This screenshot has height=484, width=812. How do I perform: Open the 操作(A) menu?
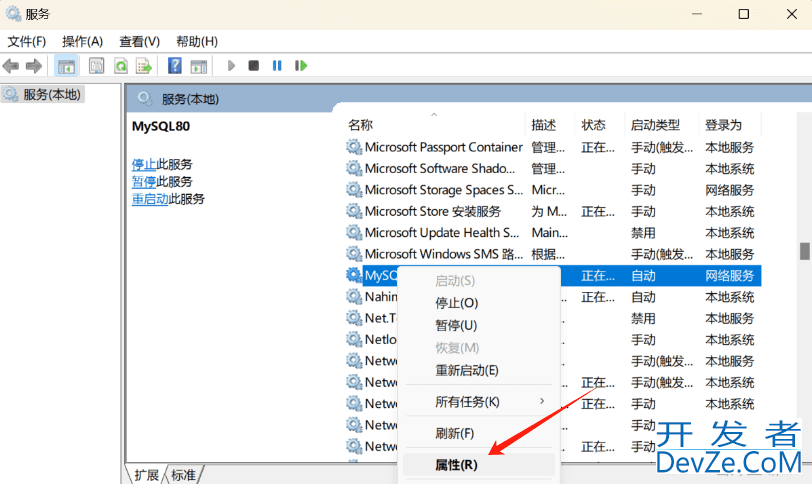pyautogui.click(x=82, y=41)
